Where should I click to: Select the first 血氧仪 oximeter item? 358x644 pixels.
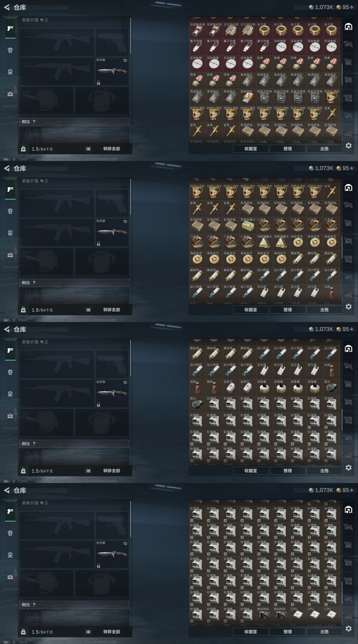coord(231,388)
